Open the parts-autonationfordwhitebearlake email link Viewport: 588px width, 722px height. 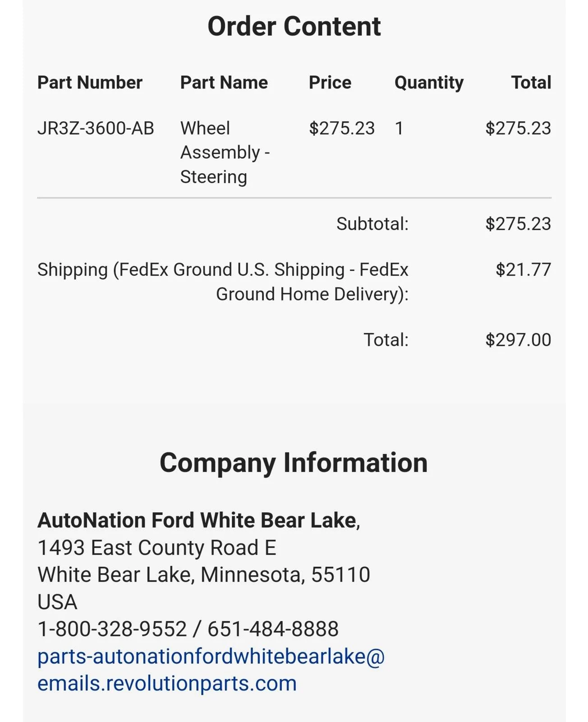click(x=211, y=670)
